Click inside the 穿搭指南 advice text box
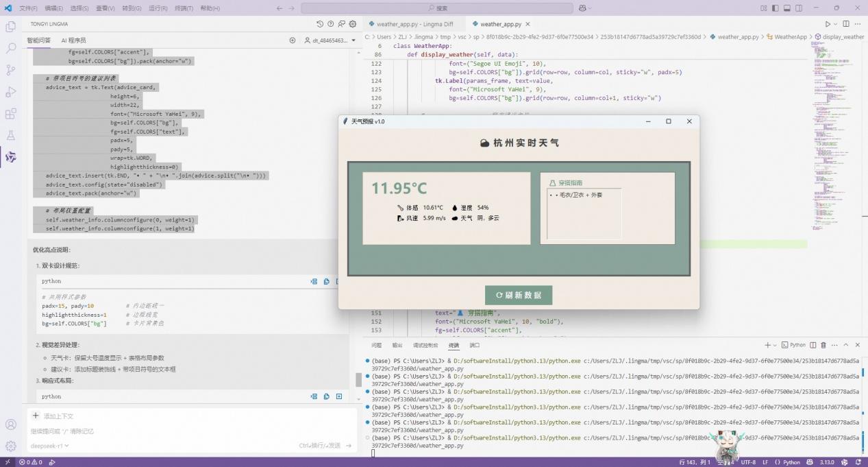Viewport: 868px width, 467px height. pos(584,214)
